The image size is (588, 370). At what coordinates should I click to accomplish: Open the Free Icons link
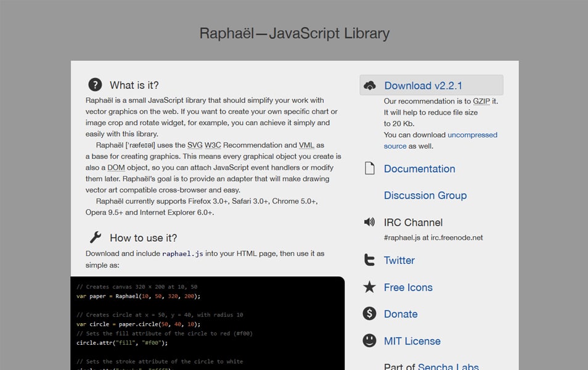[x=408, y=287]
